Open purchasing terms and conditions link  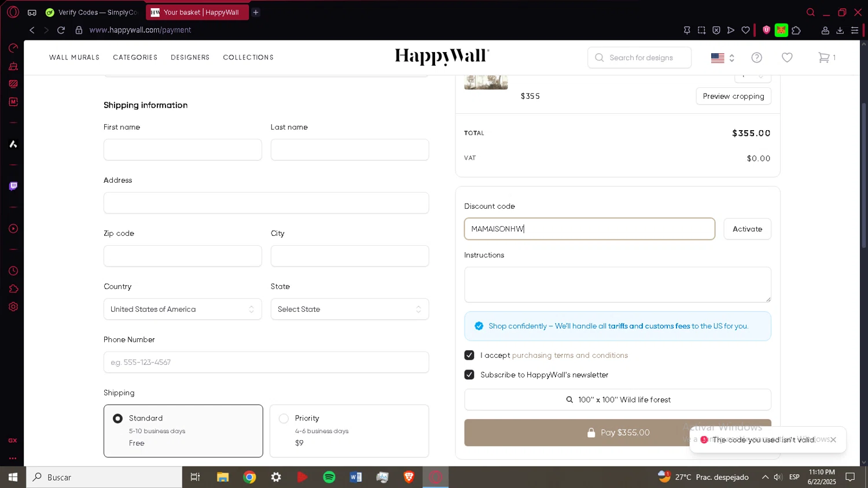[x=570, y=355]
